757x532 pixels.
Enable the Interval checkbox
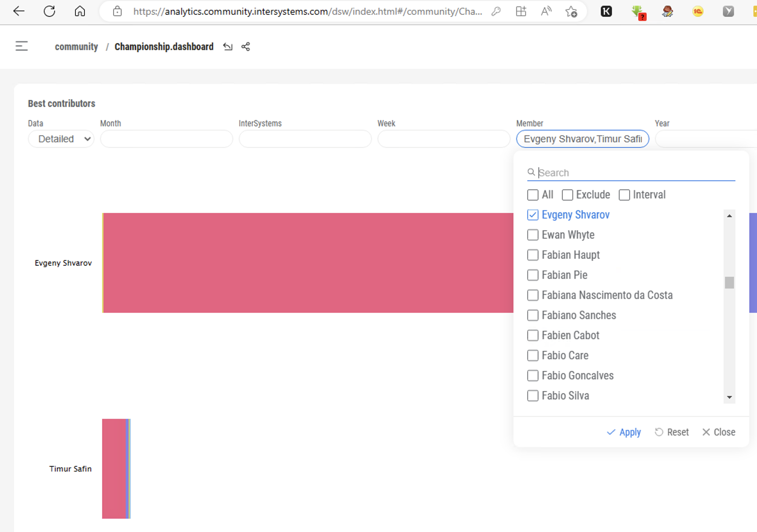click(x=624, y=195)
